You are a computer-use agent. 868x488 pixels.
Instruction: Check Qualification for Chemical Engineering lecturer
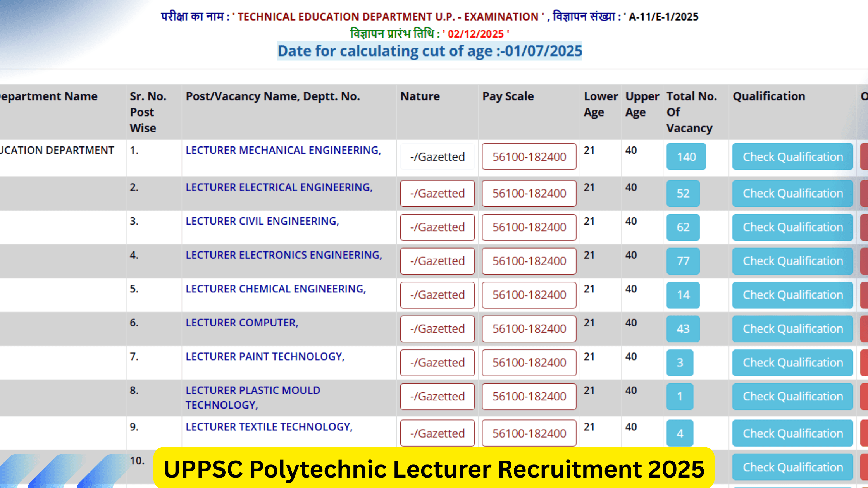click(x=792, y=295)
